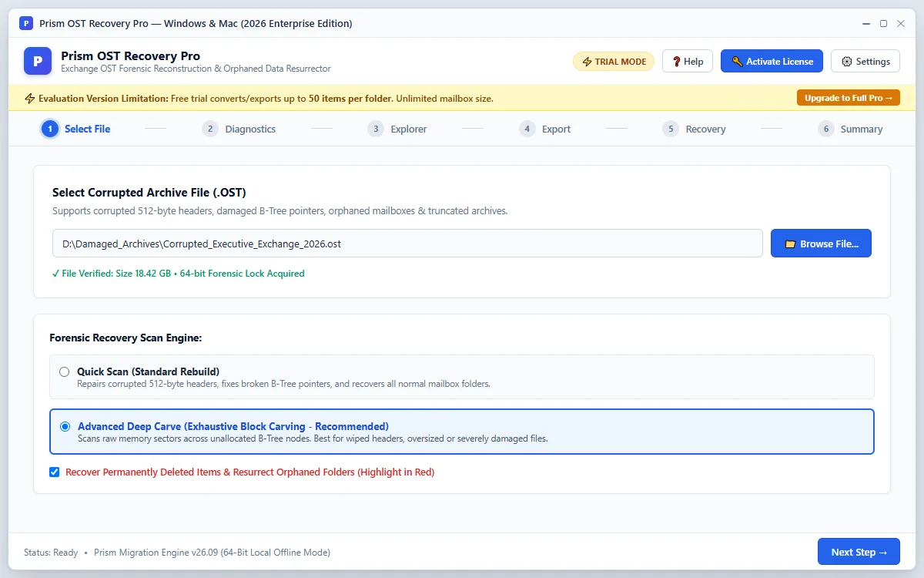Click the Activate License key button
924x578 pixels.
pos(772,62)
